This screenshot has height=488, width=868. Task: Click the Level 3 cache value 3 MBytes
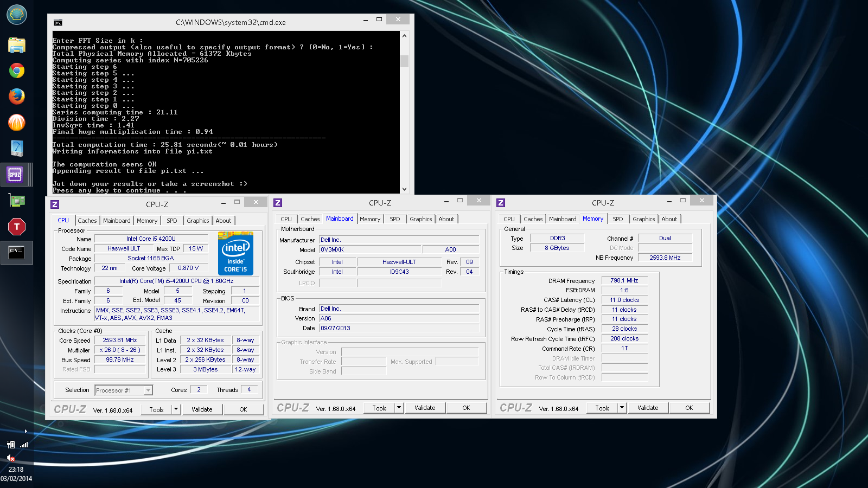coord(206,370)
